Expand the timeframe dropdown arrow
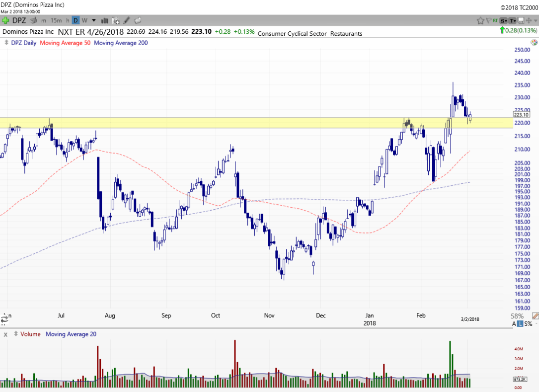The height and width of the screenshot is (392, 539). [93, 20]
